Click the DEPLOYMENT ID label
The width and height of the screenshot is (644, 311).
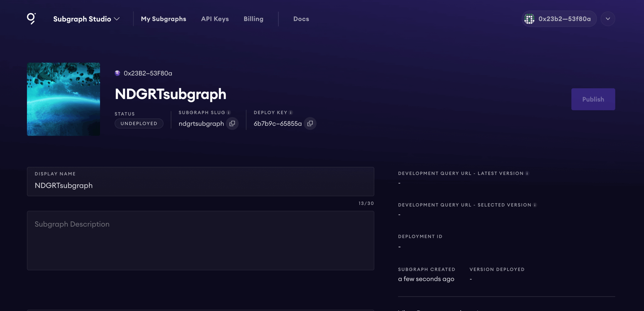[x=420, y=236]
